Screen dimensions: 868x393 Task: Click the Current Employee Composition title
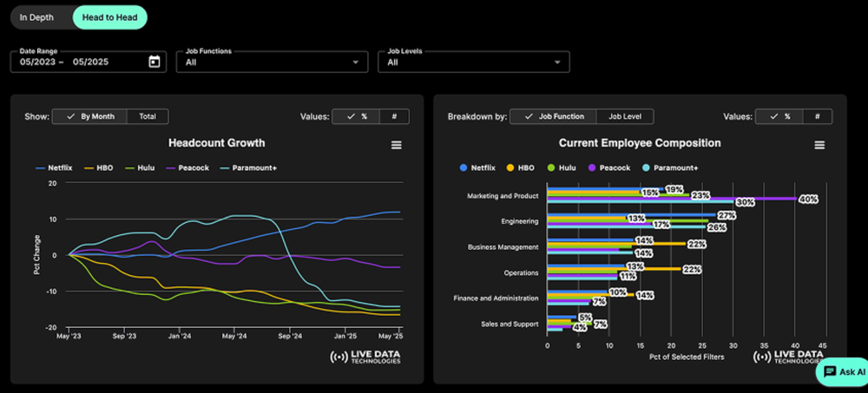(640, 143)
